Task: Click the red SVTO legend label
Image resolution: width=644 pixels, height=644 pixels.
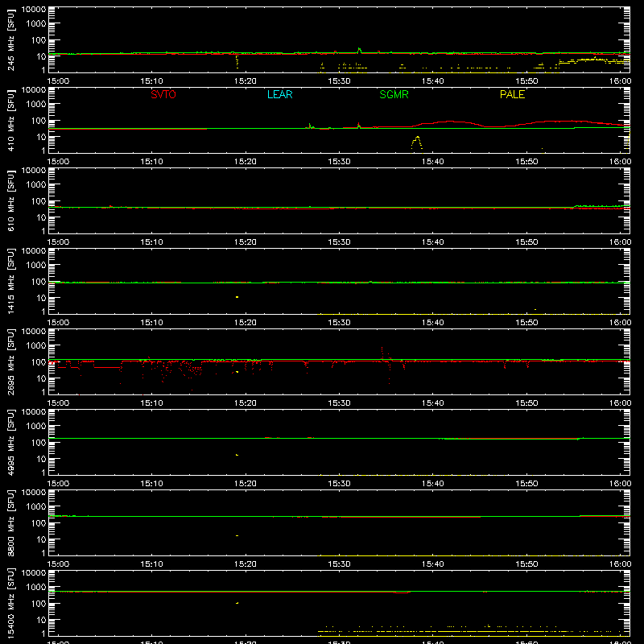Action: point(163,94)
